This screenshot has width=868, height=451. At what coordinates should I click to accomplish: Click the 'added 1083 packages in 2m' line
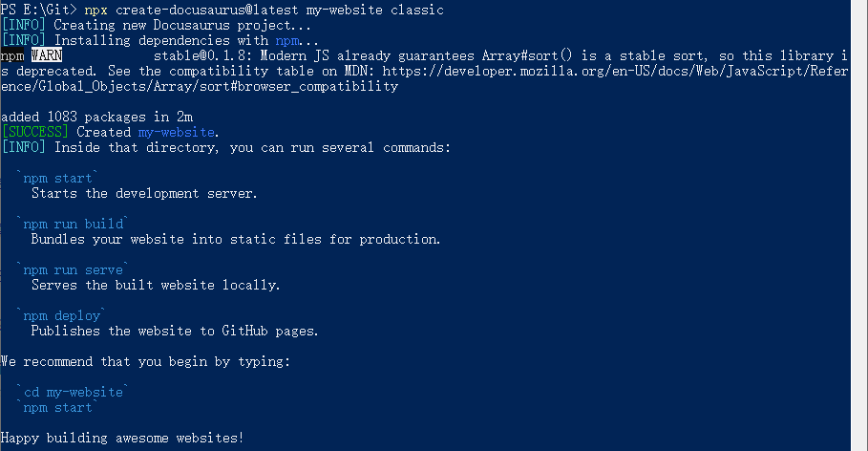coord(96,117)
